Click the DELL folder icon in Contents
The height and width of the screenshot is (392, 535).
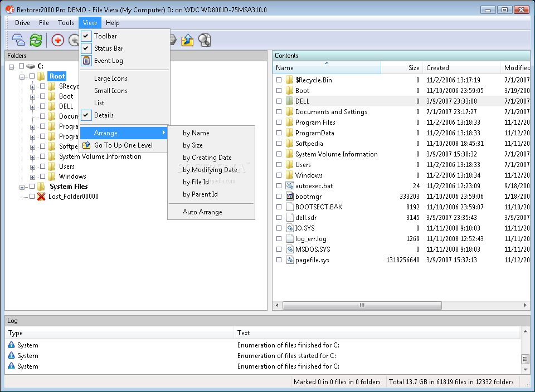[x=289, y=101]
